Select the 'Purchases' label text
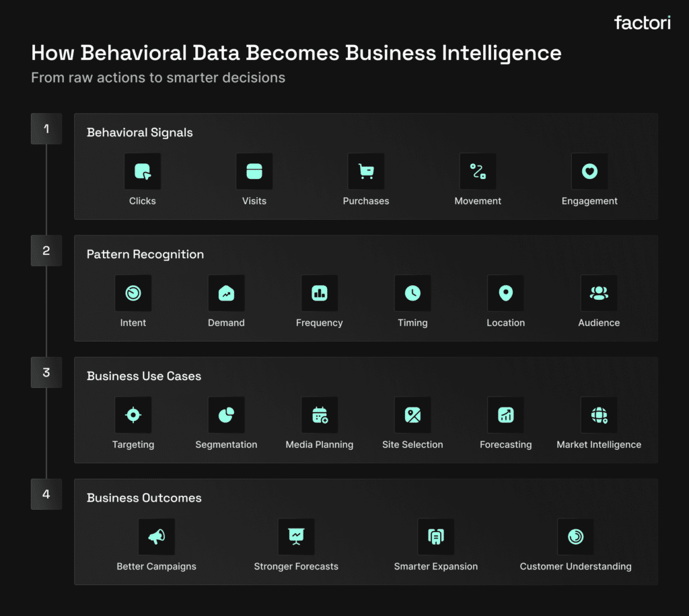 coord(366,201)
